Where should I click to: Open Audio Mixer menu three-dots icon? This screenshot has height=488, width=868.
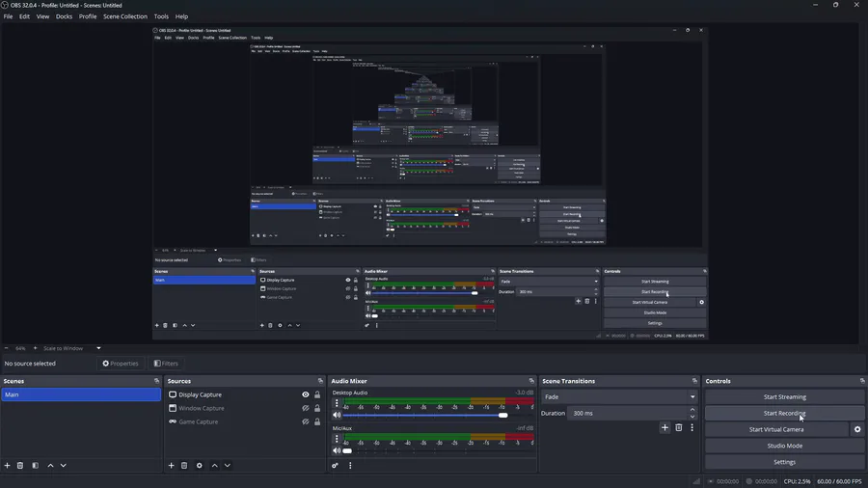point(350,465)
